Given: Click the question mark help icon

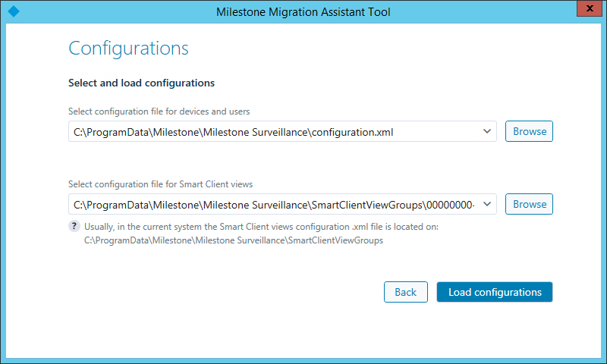Looking at the screenshot, I should click(74, 226).
